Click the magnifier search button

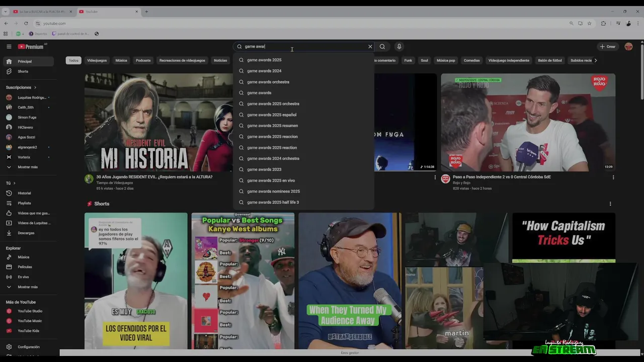(382, 46)
